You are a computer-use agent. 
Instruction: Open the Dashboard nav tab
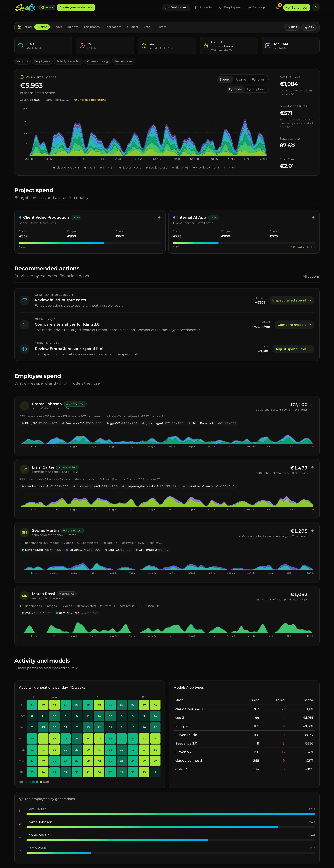click(x=176, y=7)
